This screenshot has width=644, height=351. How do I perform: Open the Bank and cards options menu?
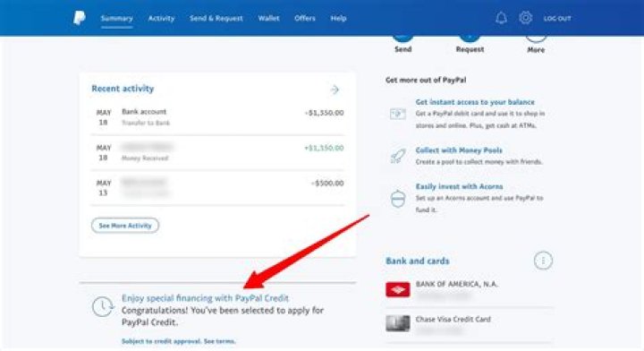pyautogui.click(x=543, y=261)
